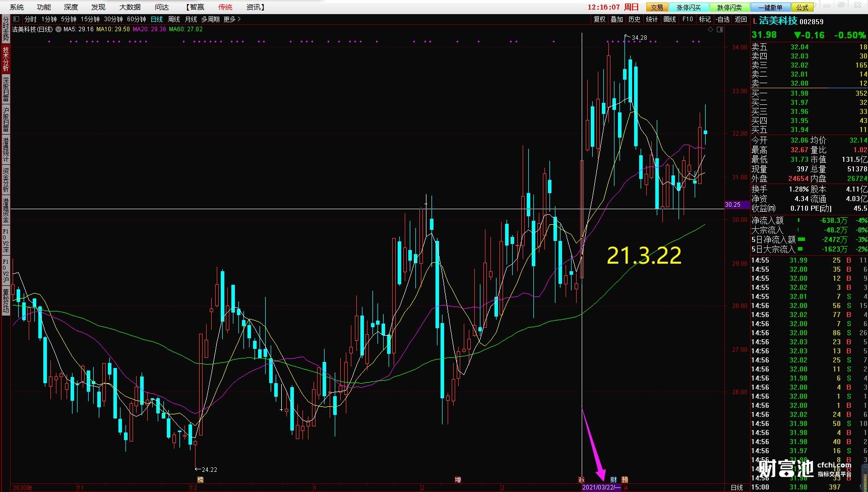Click the 复权 adjustment tool
The height and width of the screenshot is (492, 868).
pyautogui.click(x=599, y=19)
